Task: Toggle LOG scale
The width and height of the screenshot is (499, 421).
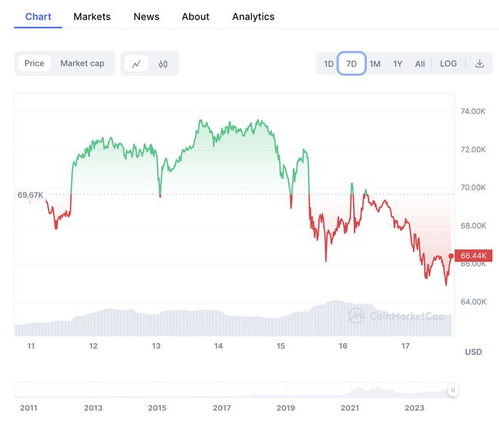Action: coord(448,63)
